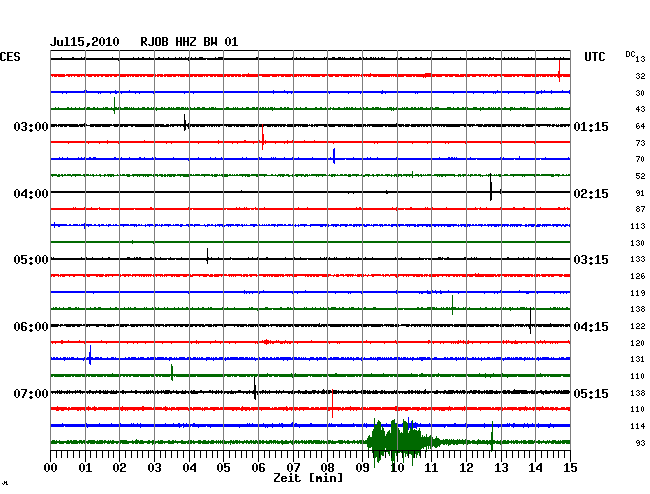The width and height of the screenshot is (650, 494).
Task: Click the 03:00 CES time label
Action: (31, 126)
